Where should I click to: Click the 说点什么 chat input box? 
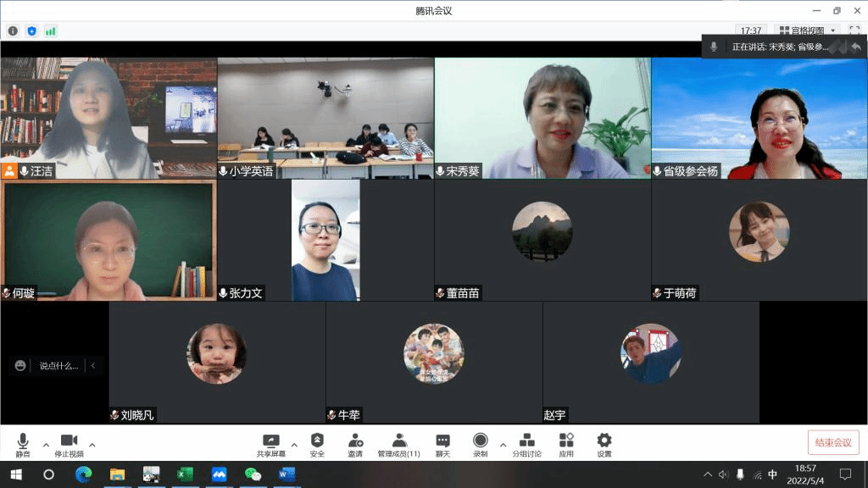pyautogui.click(x=58, y=366)
